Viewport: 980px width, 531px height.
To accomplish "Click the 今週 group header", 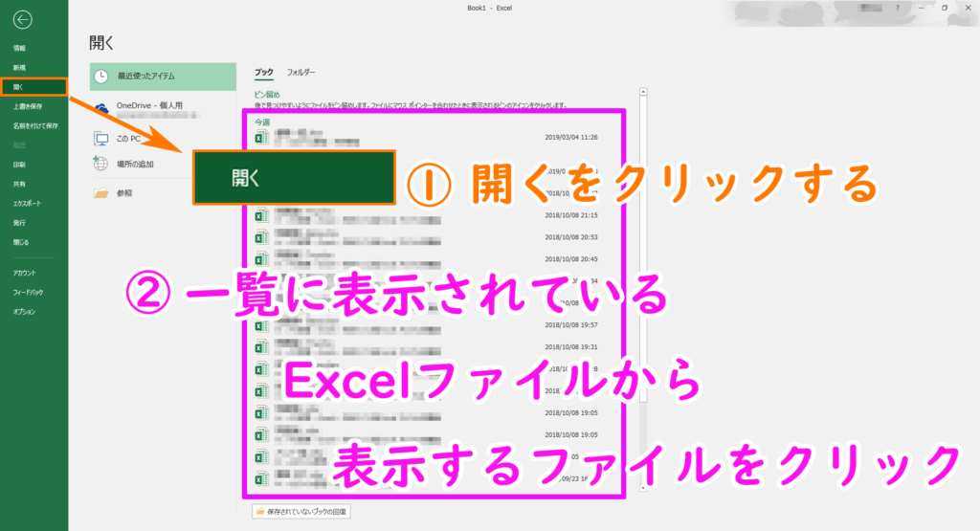I will coord(262,122).
